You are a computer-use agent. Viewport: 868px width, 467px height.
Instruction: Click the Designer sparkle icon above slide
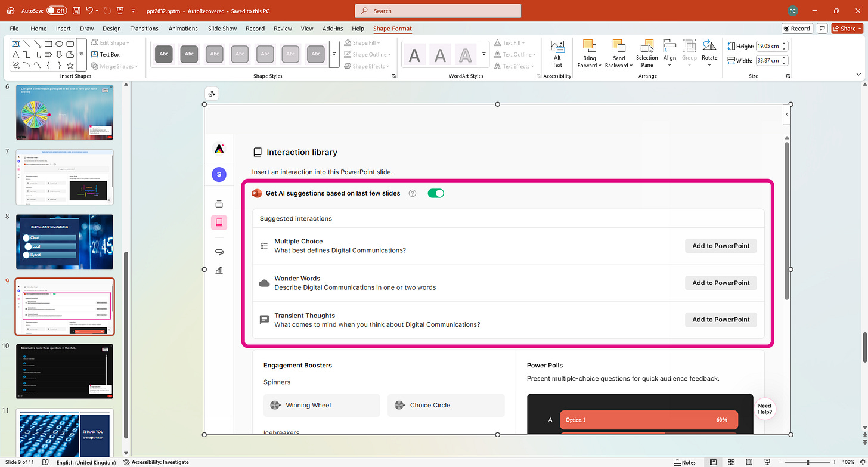point(212,94)
